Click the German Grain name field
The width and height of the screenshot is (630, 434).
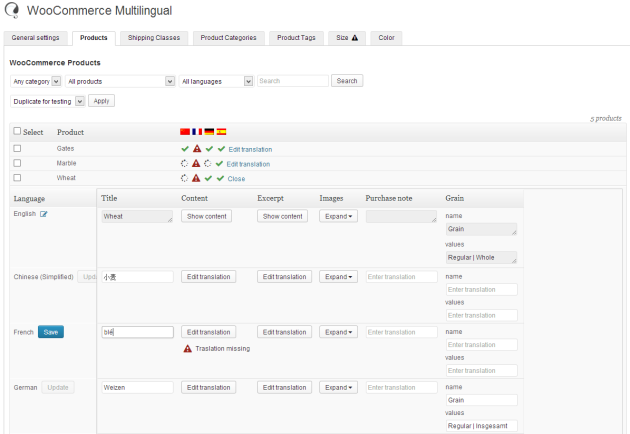click(x=482, y=400)
